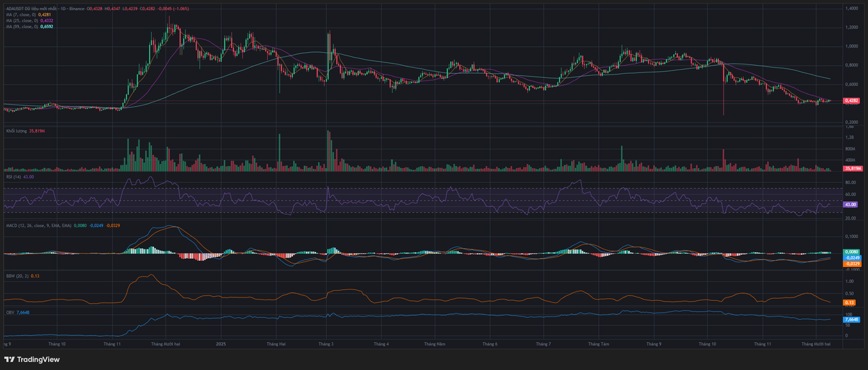This screenshot has height=370, width=868.
Task: Click the 7,664B OBV axis label
Action: point(852,319)
